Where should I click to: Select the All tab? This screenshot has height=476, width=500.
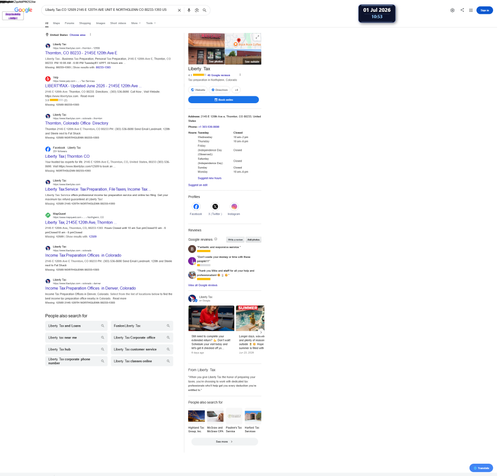pyautogui.click(x=47, y=23)
